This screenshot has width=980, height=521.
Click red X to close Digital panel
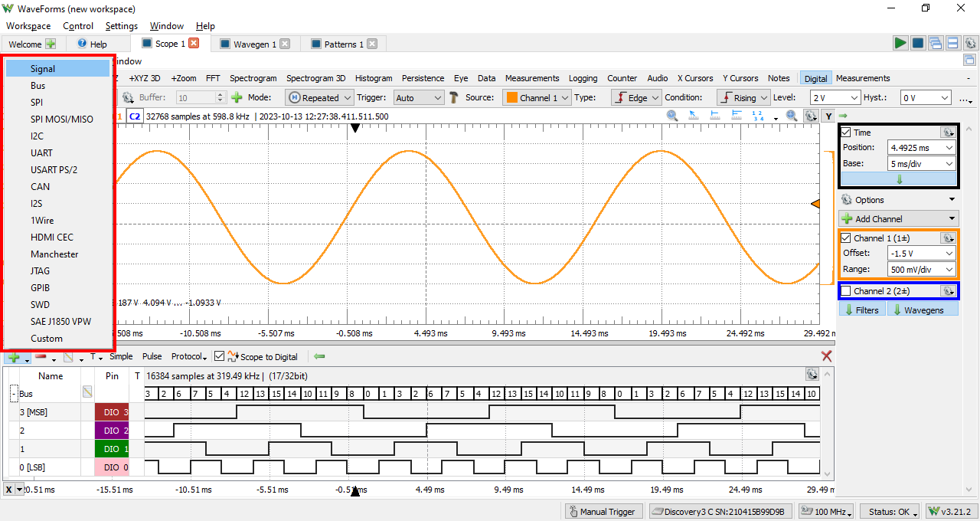tap(826, 356)
